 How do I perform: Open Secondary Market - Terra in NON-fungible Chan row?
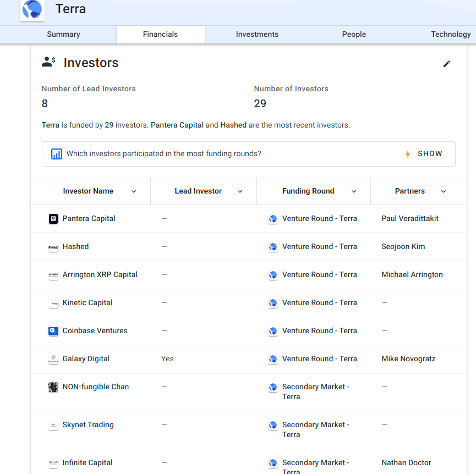click(x=316, y=392)
